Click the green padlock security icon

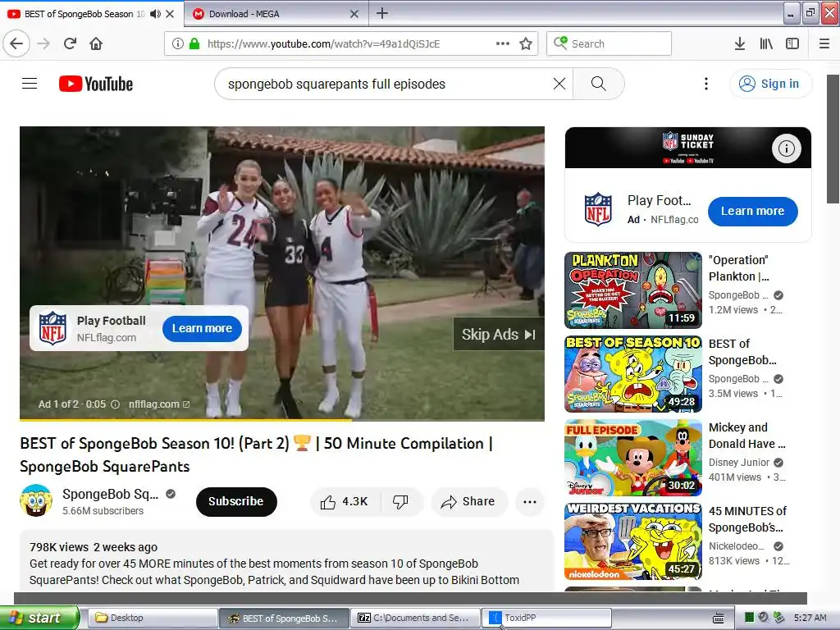point(194,43)
